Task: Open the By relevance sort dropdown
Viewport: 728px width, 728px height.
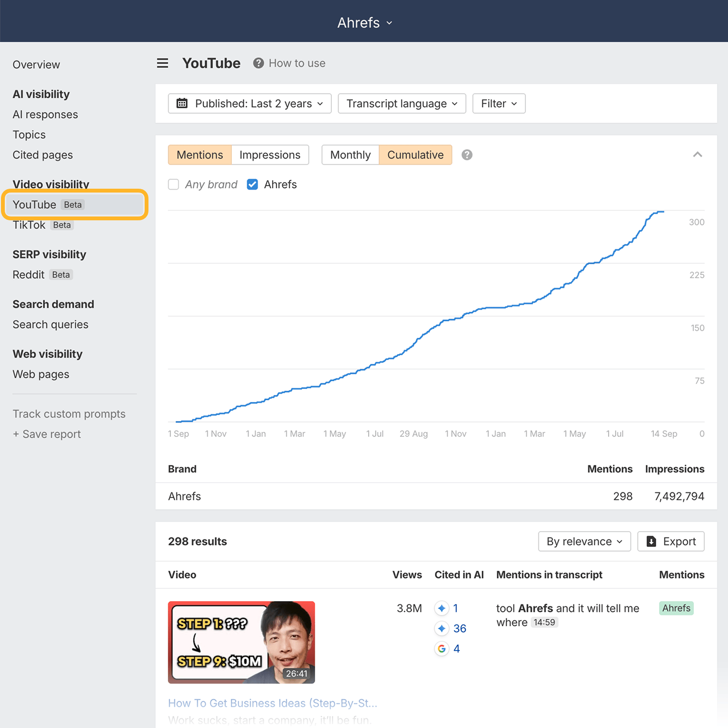Action: point(584,541)
